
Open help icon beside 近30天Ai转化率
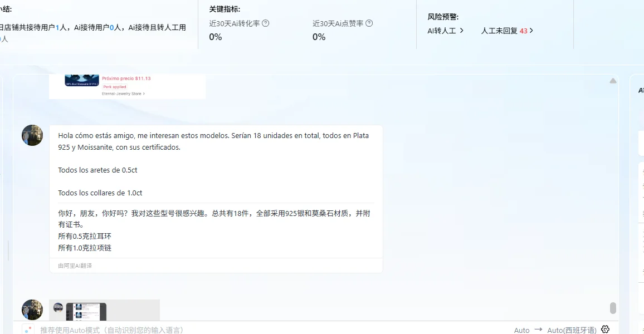point(266,23)
